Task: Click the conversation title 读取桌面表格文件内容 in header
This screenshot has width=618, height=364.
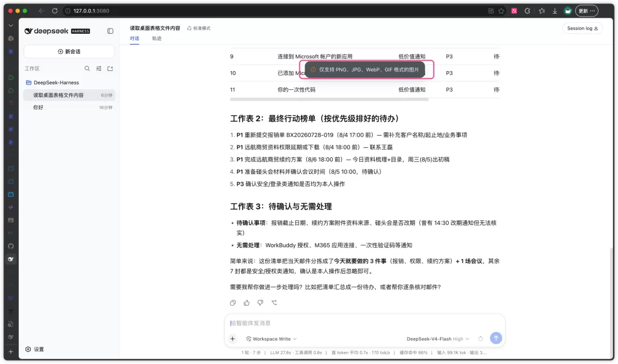Action: pyautogui.click(x=155, y=29)
